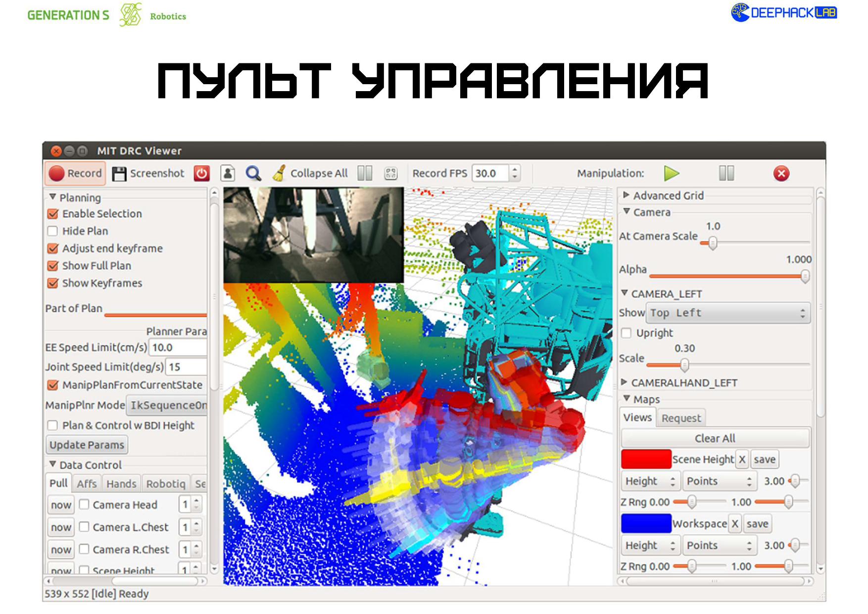The width and height of the screenshot is (868, 614).
Task: Check the Camera Head checkbox
Action: tap(84, 505)
